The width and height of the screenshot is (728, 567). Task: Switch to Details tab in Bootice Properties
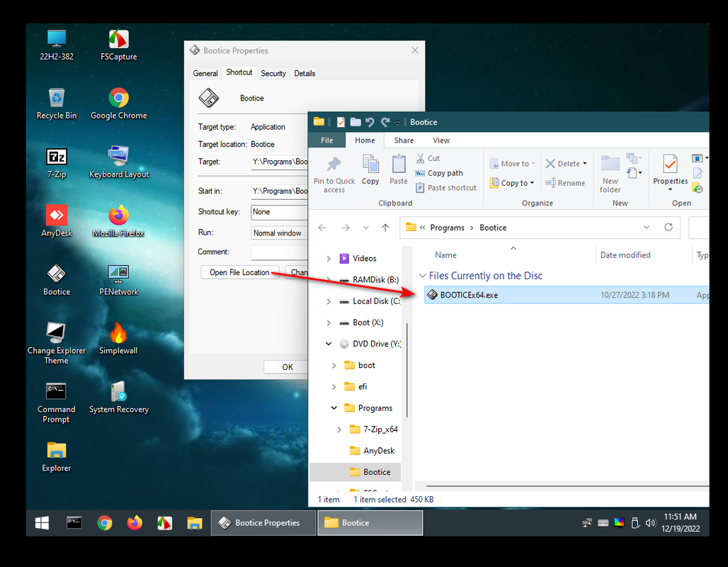(305, 74)
